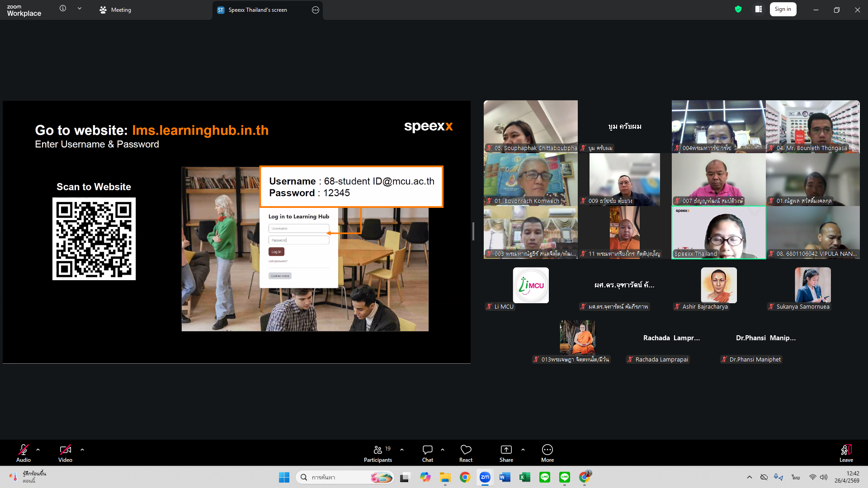Expand the video settings chevron
This screenshot has height=488, width=868.
click(82, 450)
